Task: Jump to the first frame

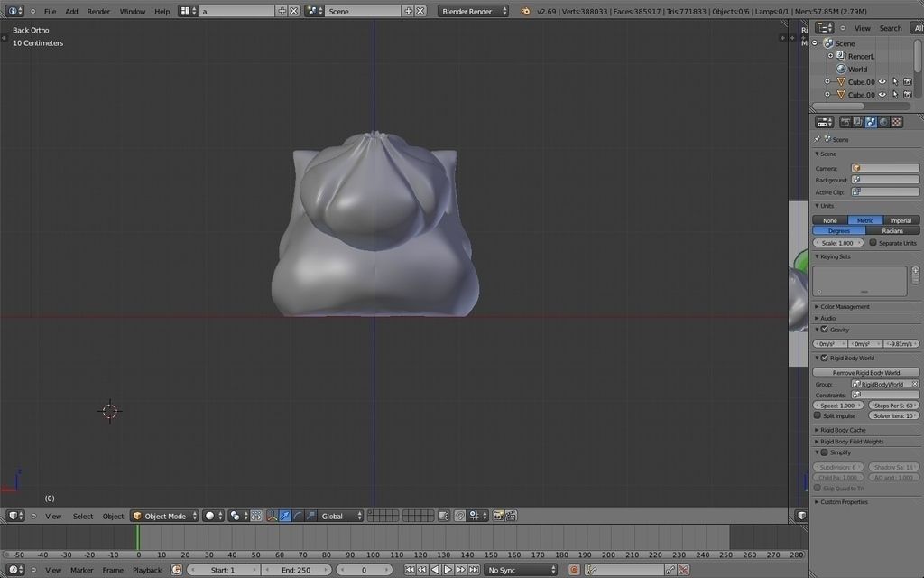Action: click(x=410, y=571)
